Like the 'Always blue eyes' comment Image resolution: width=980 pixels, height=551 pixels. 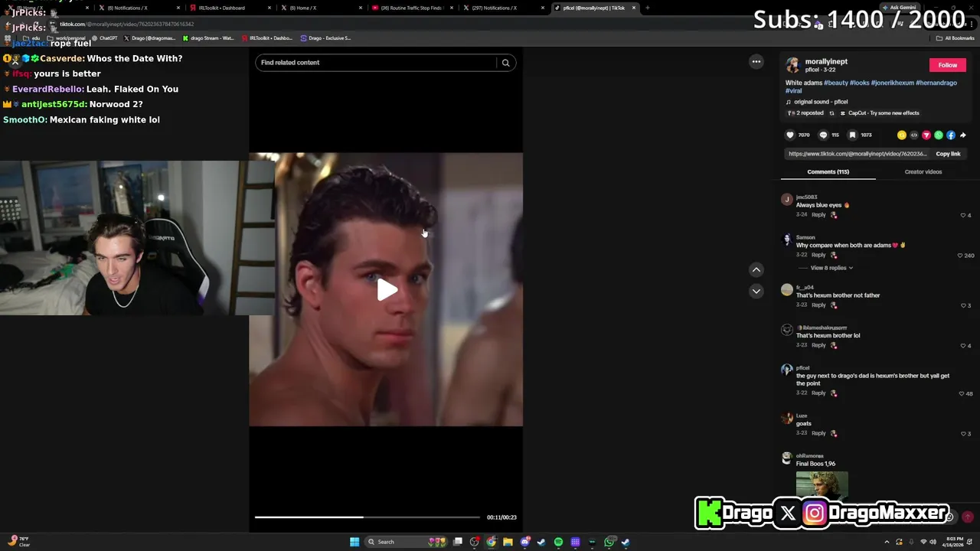tap(963, 215)
